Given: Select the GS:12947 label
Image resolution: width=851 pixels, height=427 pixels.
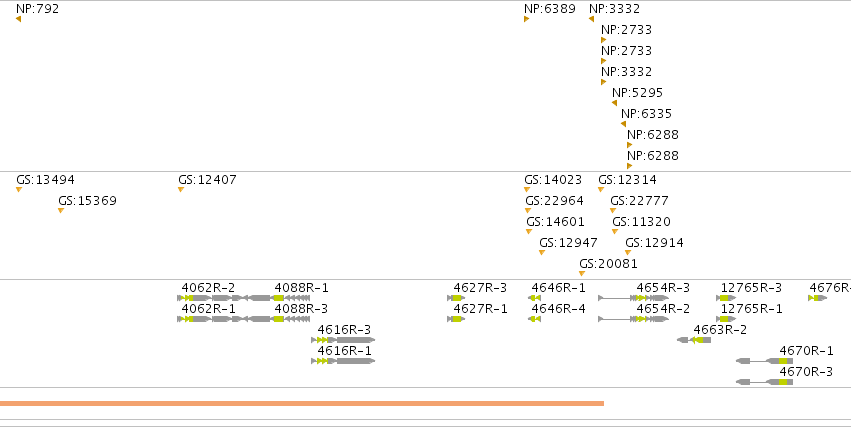Looking at the screenshot, I should point(568,243).
